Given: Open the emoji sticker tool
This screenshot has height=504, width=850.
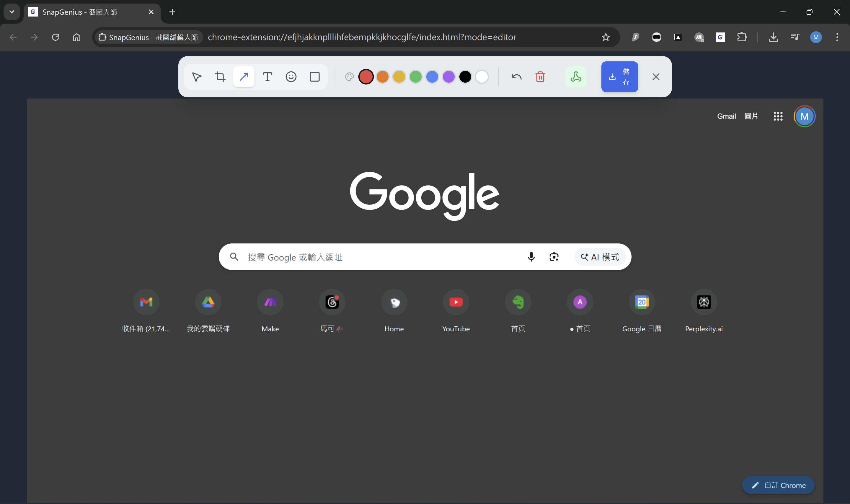Looking at the screenshot, I should tap(291, 77).
